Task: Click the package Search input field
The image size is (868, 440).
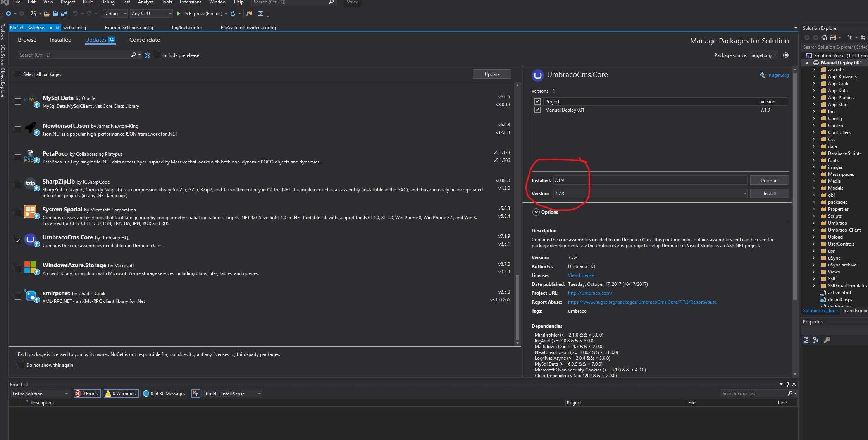Action: point(75,55)
